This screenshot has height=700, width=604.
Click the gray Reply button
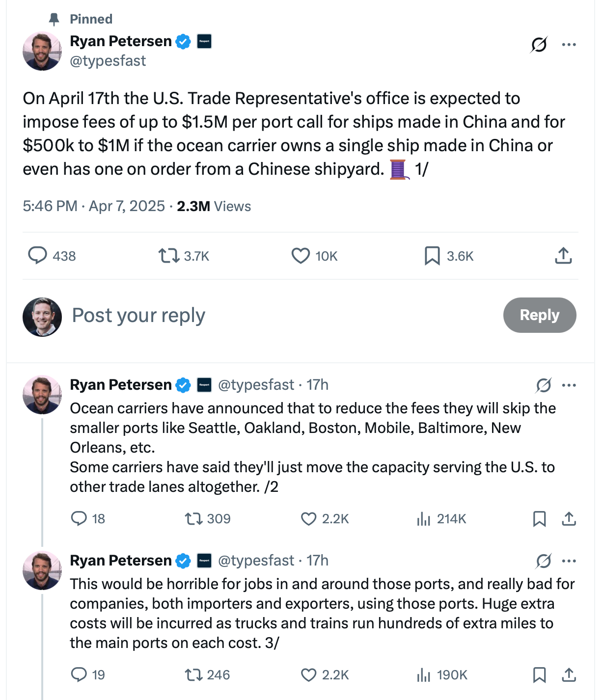pos(539,315)
